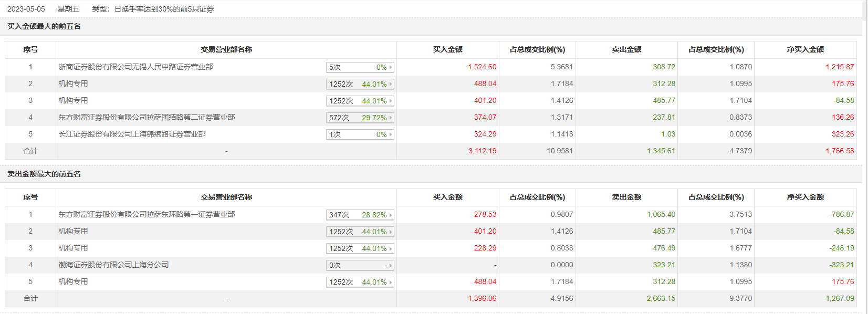Open 东方财富证券拉萨东环路第一证券营业部 link

(147, 214)
